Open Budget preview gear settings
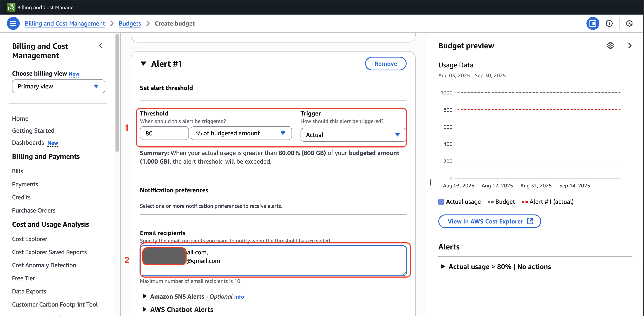Screen dimensions: 644x316 click(x=610, y=46)
